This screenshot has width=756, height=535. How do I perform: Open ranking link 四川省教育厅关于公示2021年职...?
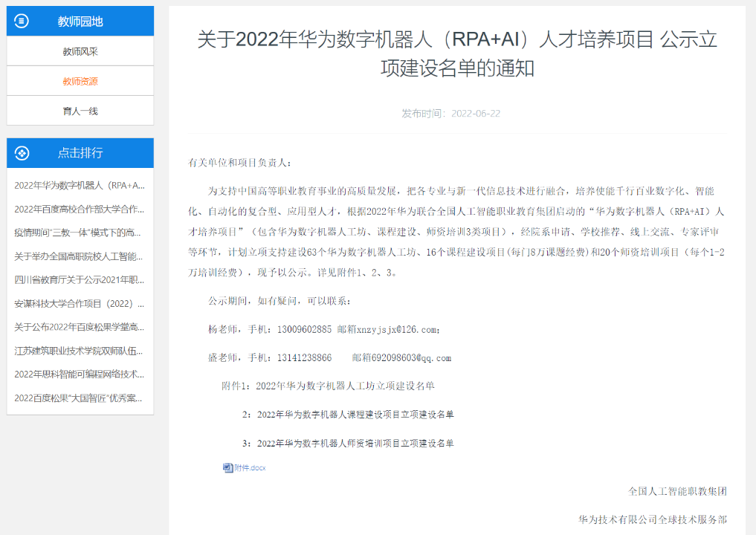click(x=80, y=280)
